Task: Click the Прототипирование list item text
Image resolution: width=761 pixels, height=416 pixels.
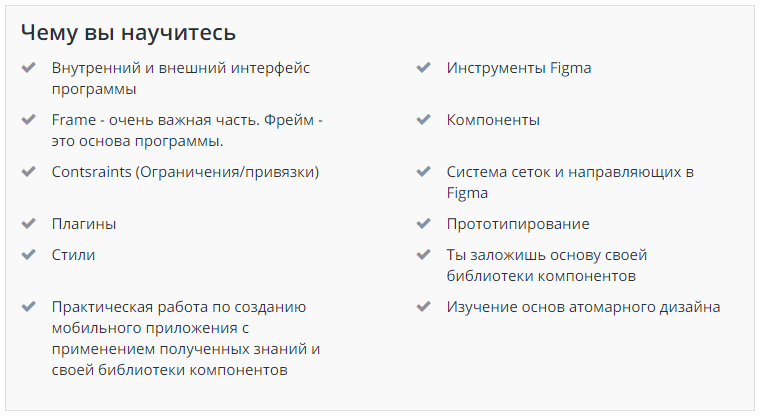Action: [518, 224]
